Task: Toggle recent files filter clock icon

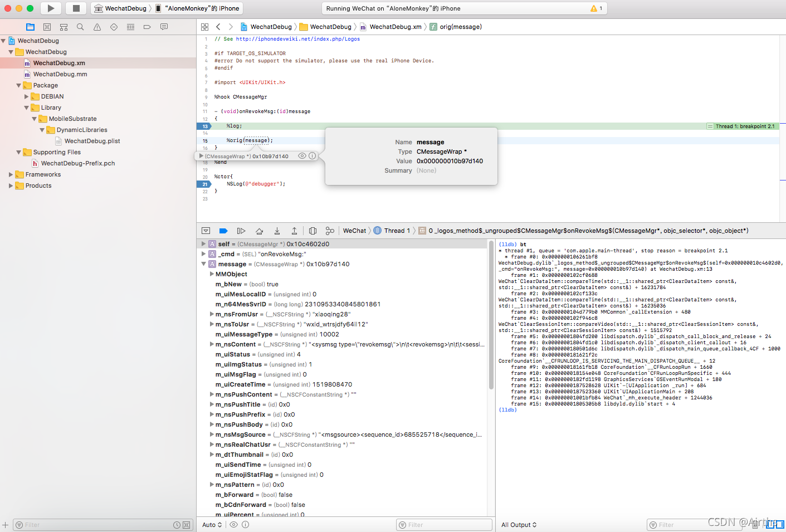Action: pos(177,525)
